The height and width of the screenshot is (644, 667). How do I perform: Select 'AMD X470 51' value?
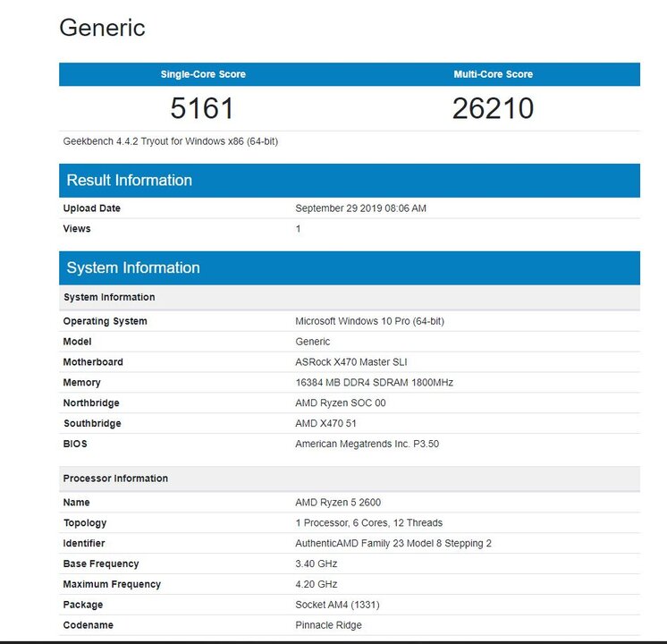click(x=325, y=423)
